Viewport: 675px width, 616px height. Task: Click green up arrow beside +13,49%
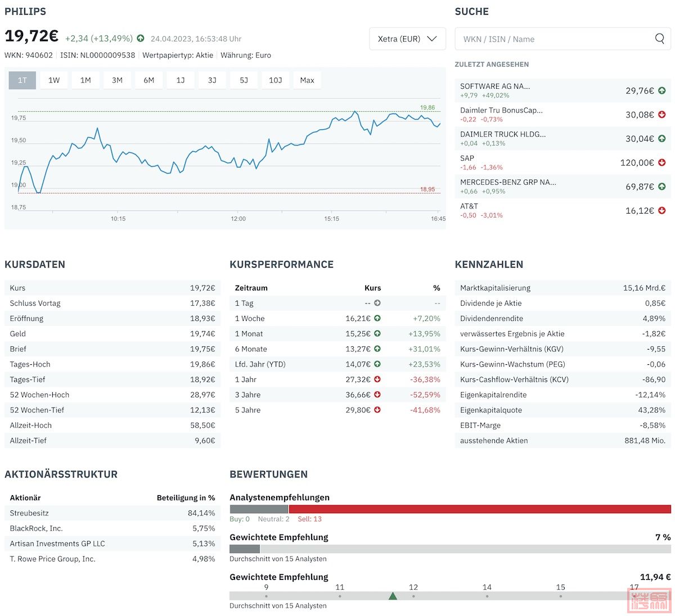point(141,38)
